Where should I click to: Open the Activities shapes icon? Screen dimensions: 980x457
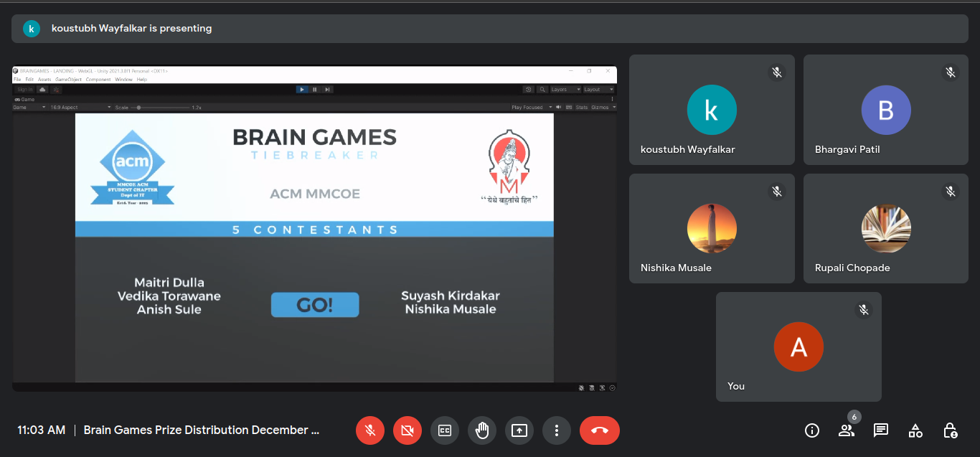click(x=915, y=430)
